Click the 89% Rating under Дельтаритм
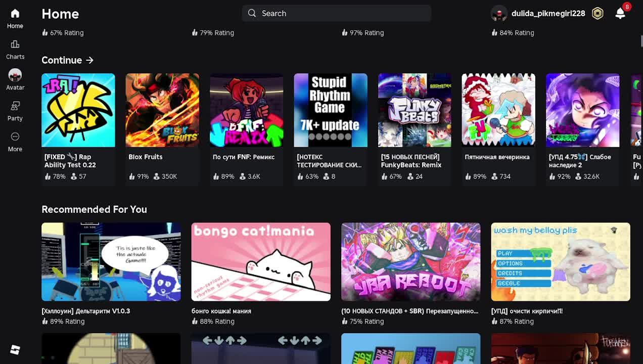Image resolution: width=643 pixels, height=364 pixels. point(63,322)
